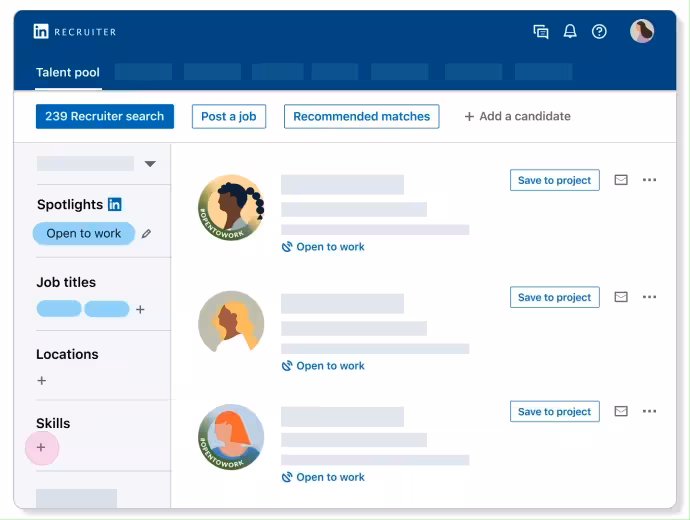Edit Spotlights with the pencil icon

click(x=146, y=234)
